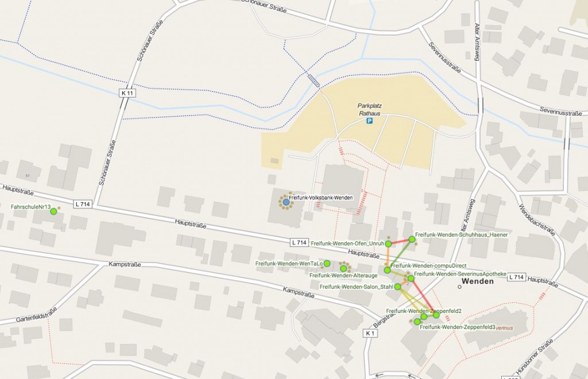Click the K 11 road shield
This screenshot has height=379, width=588.
pos(127,93)
